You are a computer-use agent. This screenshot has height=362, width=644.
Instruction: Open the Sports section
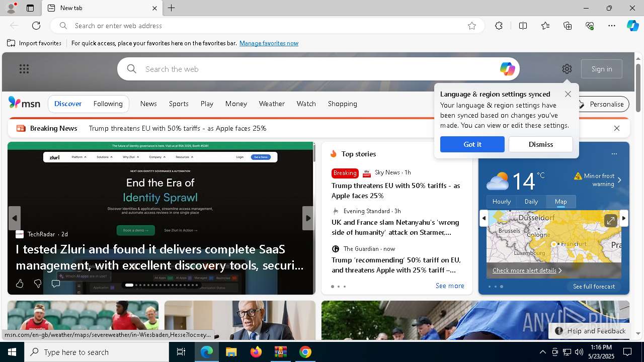coord(179,104)
